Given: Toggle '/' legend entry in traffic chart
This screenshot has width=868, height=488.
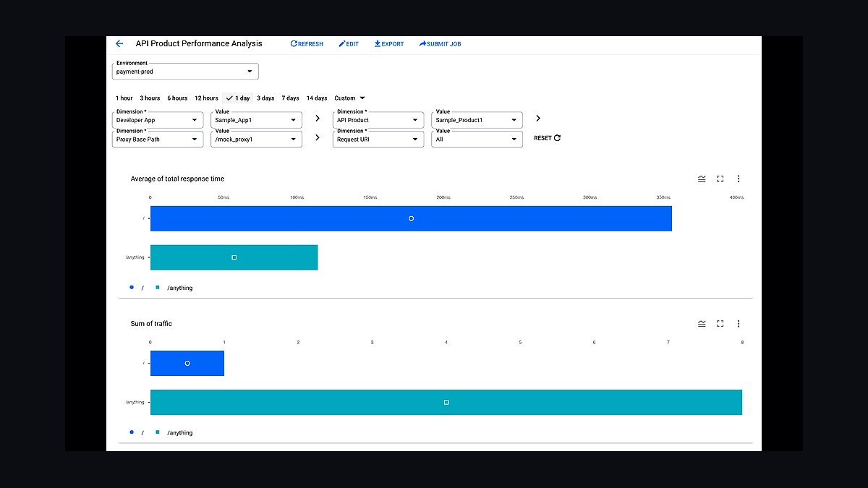Looking at the screenshot, I should pyautogui.click(x=137, y=432).
